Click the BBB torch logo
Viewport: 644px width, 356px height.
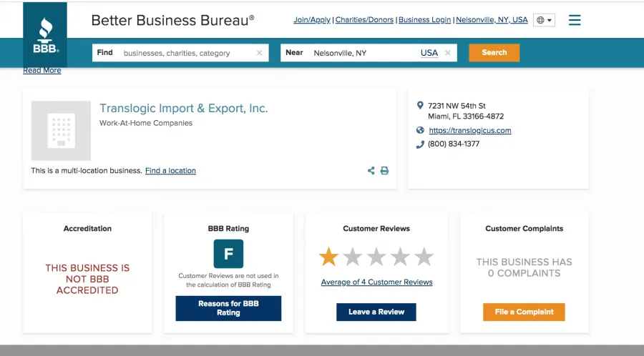pos(45,35)
